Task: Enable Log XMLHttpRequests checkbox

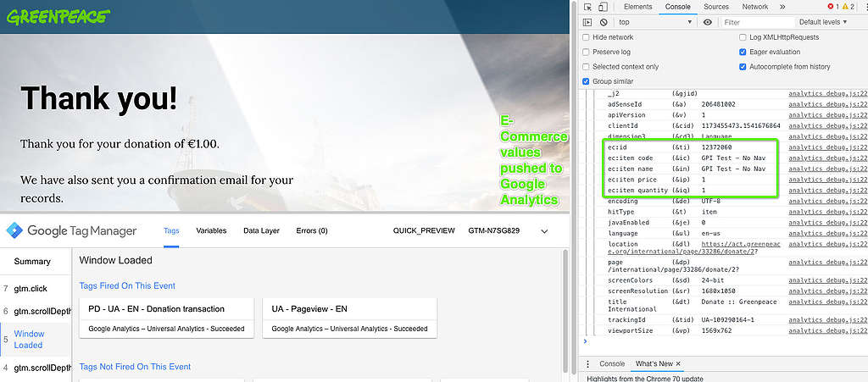Action: (743, 37)
